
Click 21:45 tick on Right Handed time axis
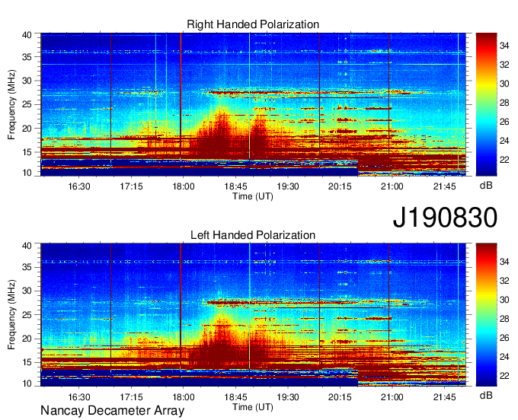pyautogui.click(x=445, y=186)
